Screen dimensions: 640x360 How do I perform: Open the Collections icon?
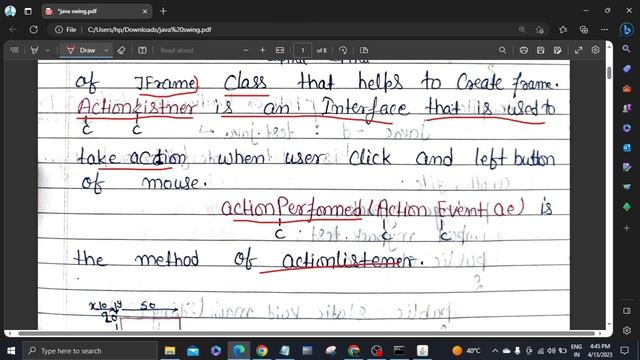(584, 29)
